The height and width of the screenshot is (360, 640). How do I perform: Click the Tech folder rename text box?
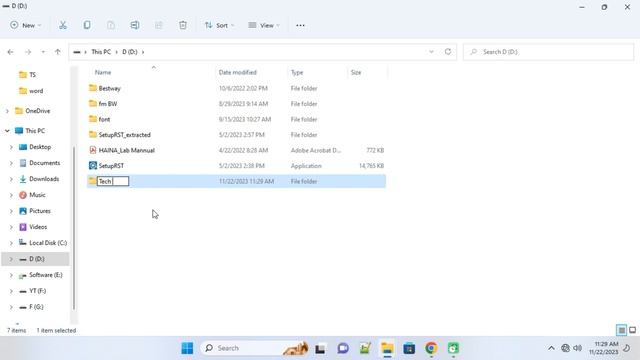(113, 181)
